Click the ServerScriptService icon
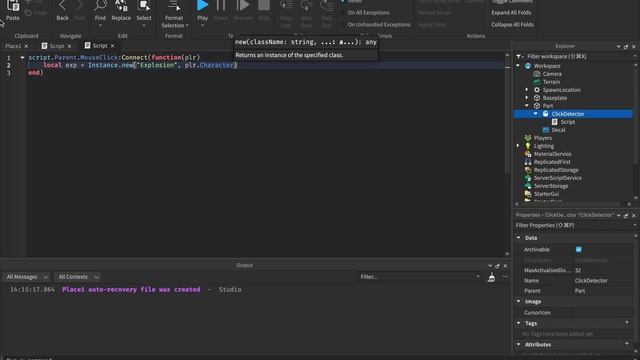 528,178
